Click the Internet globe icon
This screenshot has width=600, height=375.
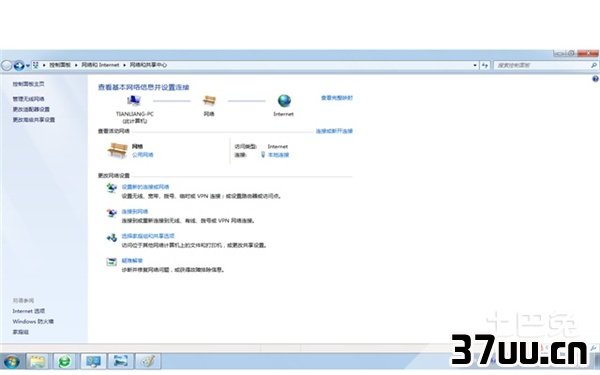point(284,101)
